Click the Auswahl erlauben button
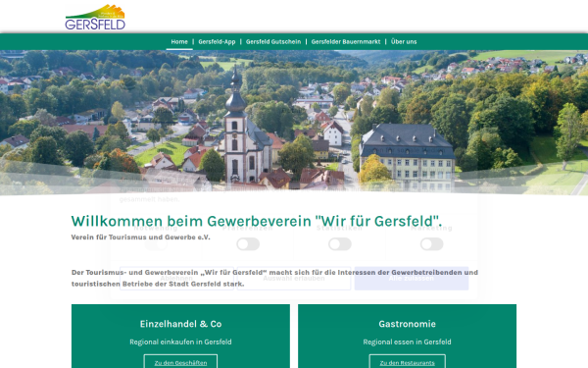Viewport: 588px width, 368px height. 294,279
